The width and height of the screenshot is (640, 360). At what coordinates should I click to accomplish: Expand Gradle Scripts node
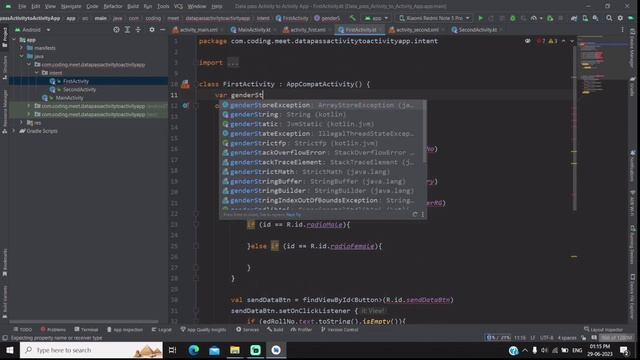(x=14, y=131)
